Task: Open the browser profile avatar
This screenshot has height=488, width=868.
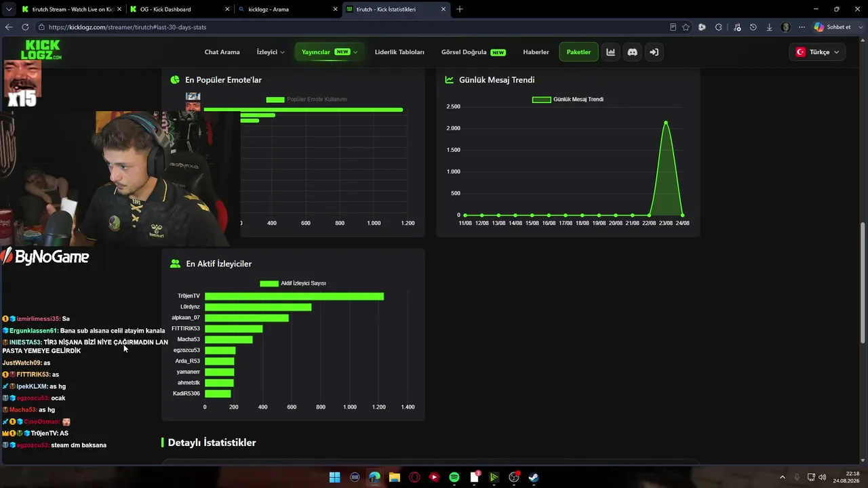Action: 785,27
